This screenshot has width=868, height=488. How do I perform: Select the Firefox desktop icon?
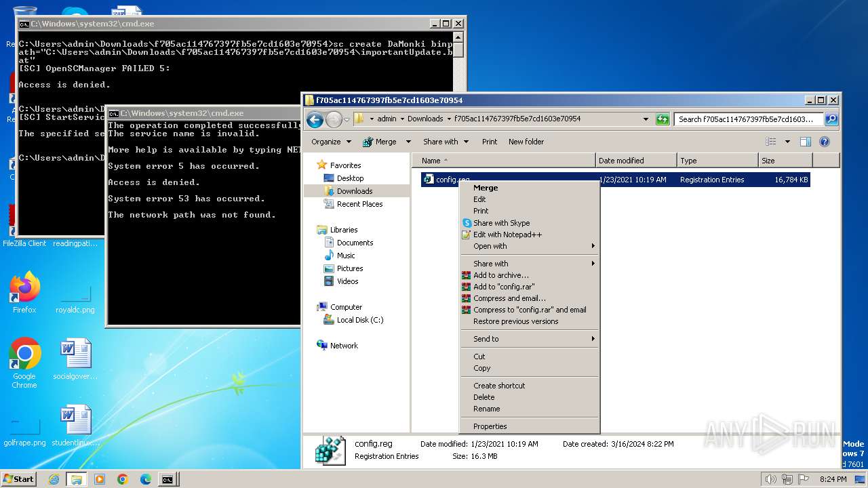tap(24, 292)
